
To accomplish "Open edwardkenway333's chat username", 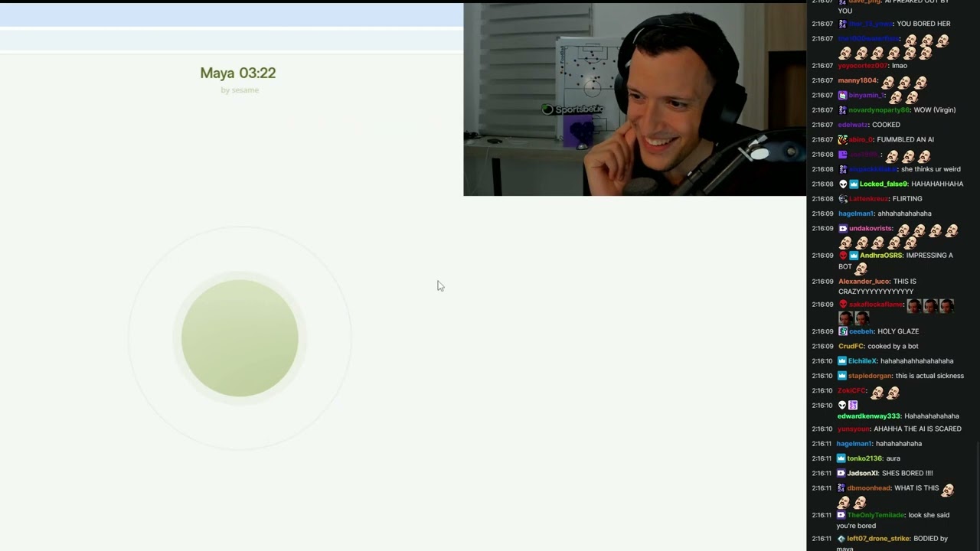I will 869,416.
